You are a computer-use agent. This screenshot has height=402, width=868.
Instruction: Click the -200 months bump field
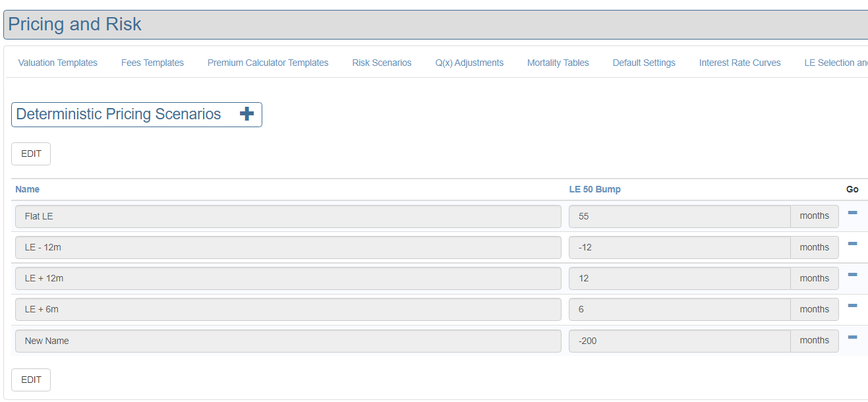679,341
